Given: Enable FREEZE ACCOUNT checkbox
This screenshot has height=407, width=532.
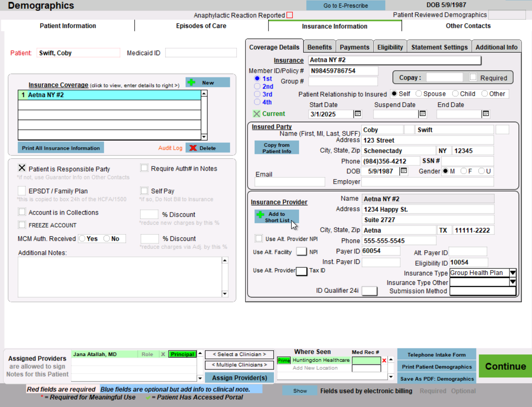Looking at the screenshot, I should [x=22, y=225].
